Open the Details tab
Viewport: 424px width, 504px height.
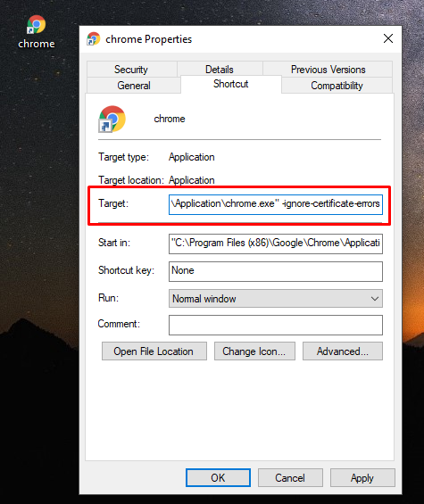(x=220, y=70)
